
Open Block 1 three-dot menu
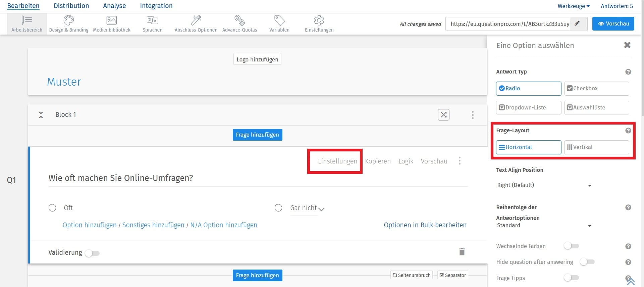click(473, 115)
